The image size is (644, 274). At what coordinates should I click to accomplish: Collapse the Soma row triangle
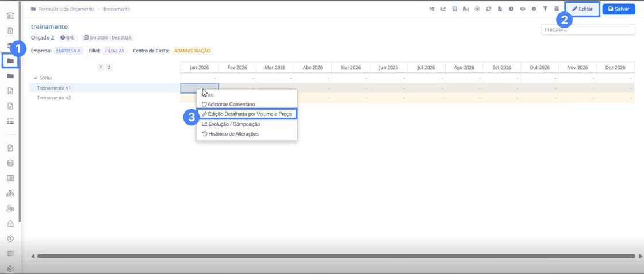click(x=35, y=78)
